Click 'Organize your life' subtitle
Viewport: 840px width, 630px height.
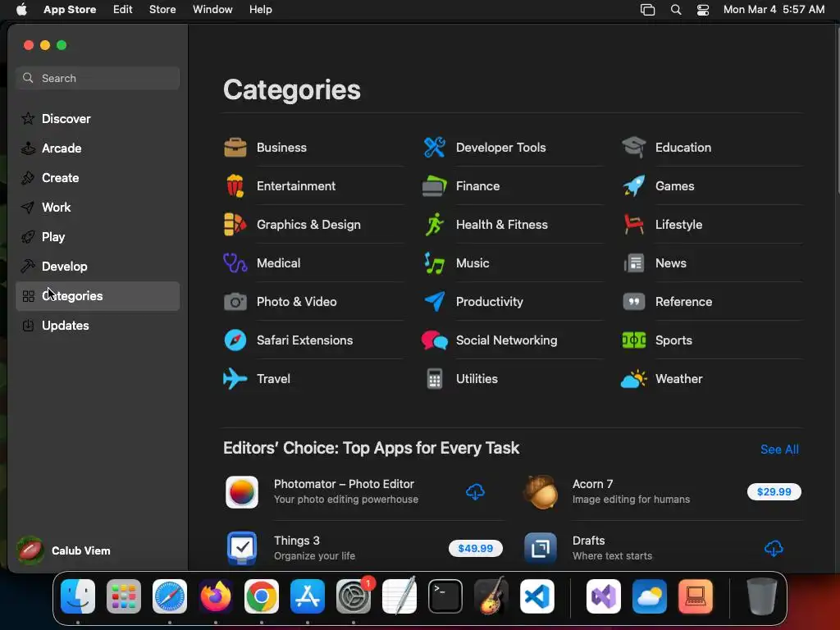314,556
